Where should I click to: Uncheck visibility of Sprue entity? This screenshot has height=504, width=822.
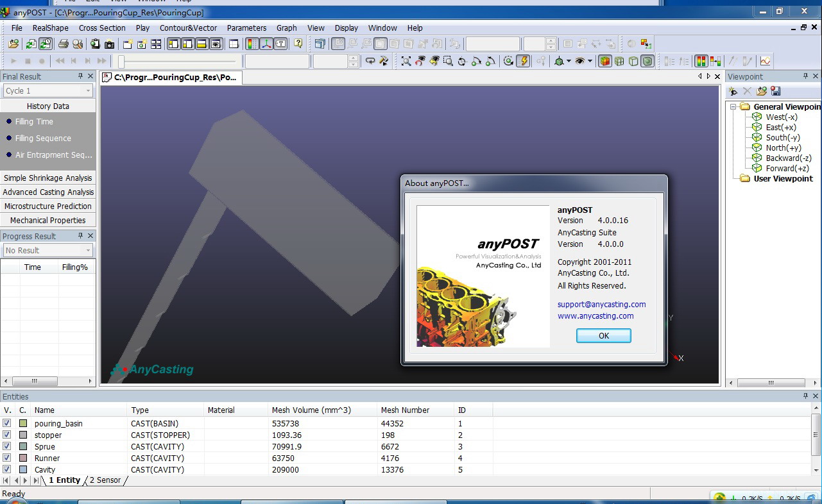(7, 446)
